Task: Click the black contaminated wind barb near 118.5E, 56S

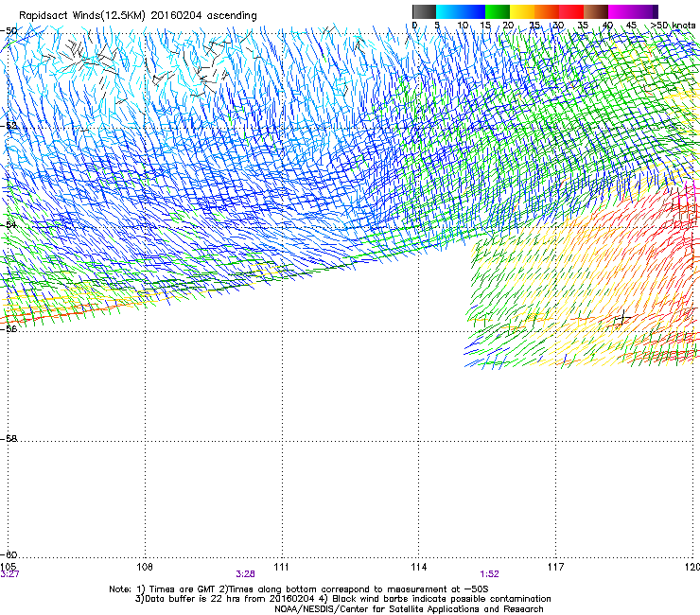Action: 622,318
